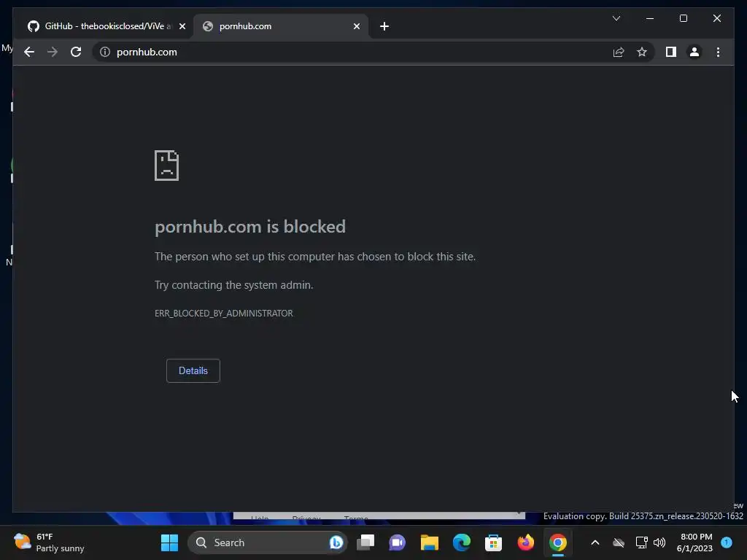The width and height of the screenshot is (747, 560).
Task: Maximize the Chrome window
Action: 683,18
